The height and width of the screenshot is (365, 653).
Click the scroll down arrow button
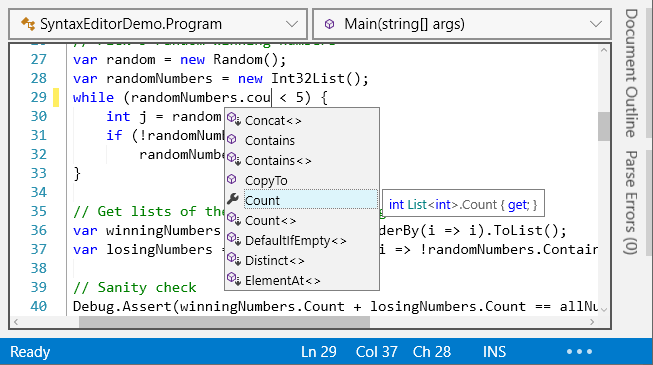(x=604, y=309)
